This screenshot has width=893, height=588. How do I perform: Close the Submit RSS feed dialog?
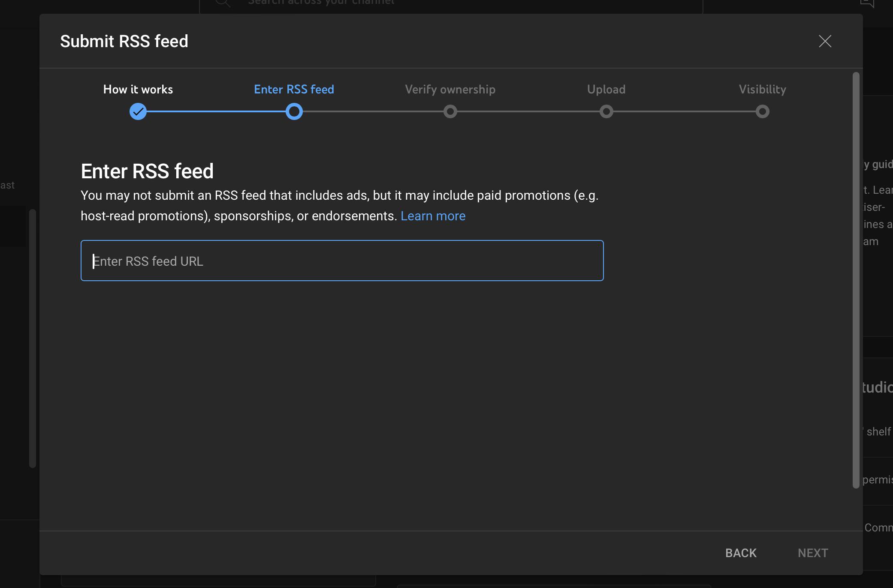825,41
